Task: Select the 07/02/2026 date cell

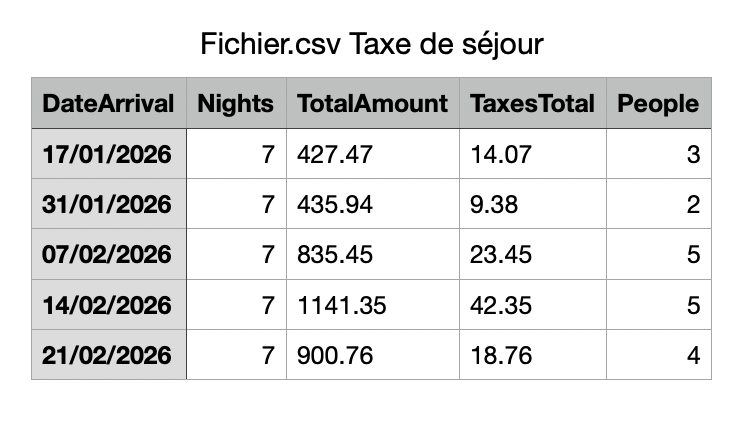Action: (108, 254)
